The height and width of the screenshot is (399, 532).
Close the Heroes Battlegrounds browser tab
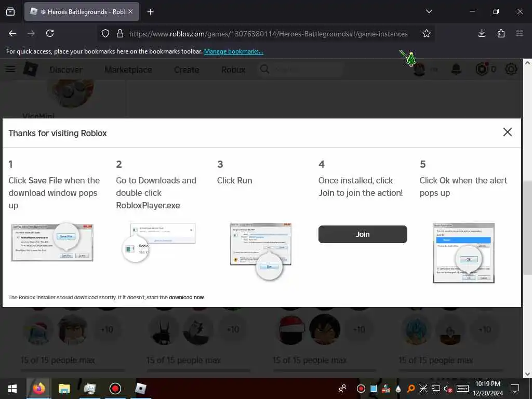click(x=130, y=11)
